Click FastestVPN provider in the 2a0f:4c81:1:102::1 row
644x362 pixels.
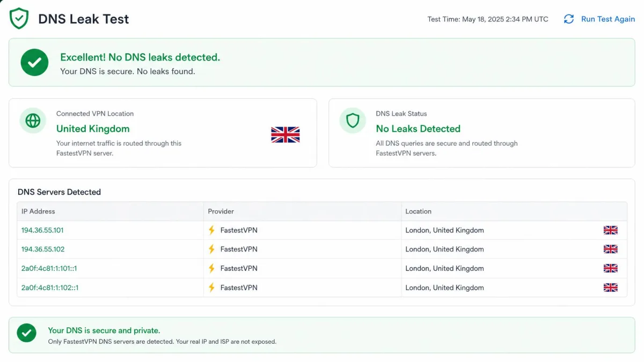[239, 287]
